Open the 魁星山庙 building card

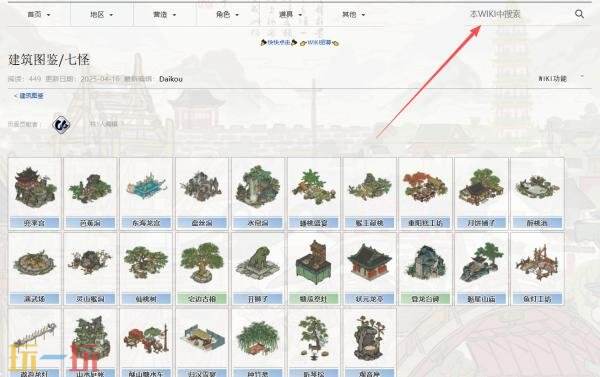click(481, 269)
